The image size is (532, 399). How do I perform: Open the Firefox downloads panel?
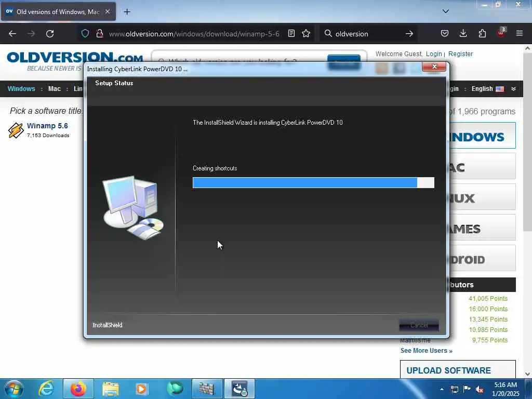(463, 33)
